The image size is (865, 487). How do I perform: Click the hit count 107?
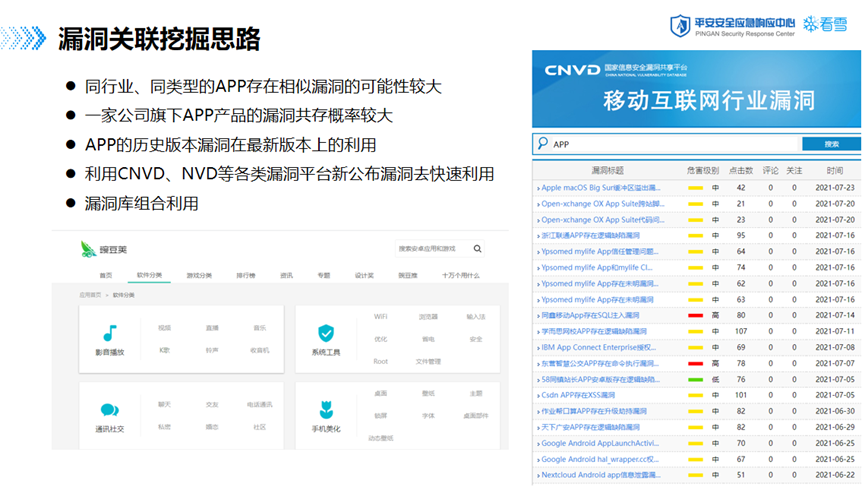click(741, 331)
